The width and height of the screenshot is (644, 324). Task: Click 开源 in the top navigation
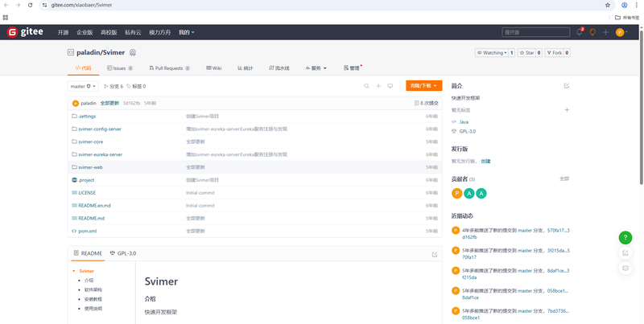coord(63,32)
